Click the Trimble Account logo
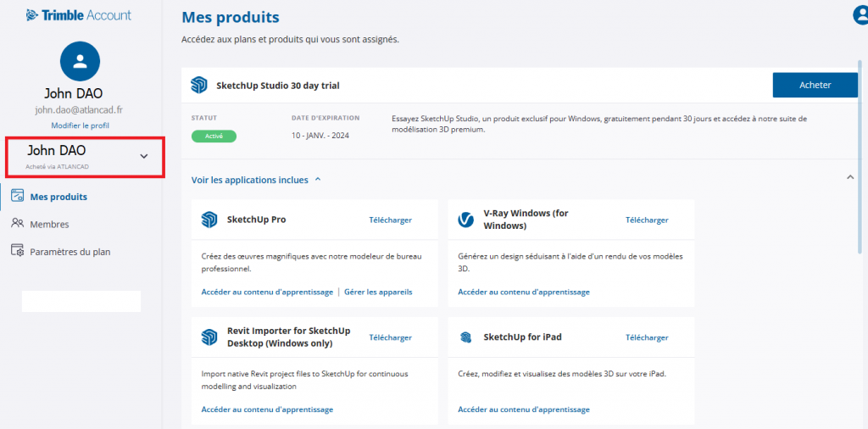Screen dimensions: 868x429 click(x=79, y=14)
